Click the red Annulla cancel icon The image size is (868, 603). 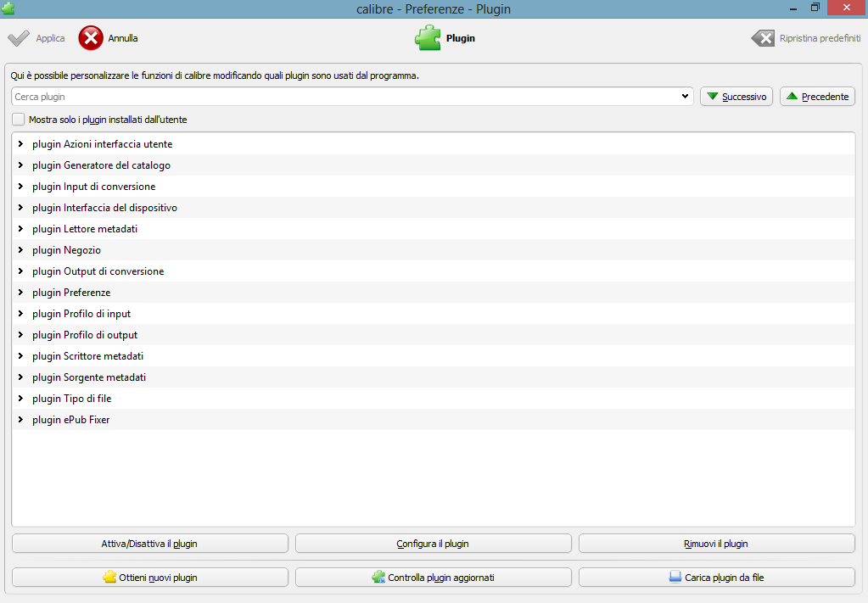pyautogui.click(x=92, y=38)
